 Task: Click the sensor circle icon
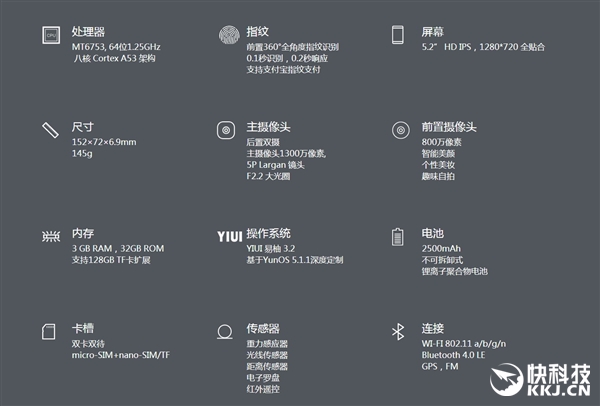[x=225, y=332]
